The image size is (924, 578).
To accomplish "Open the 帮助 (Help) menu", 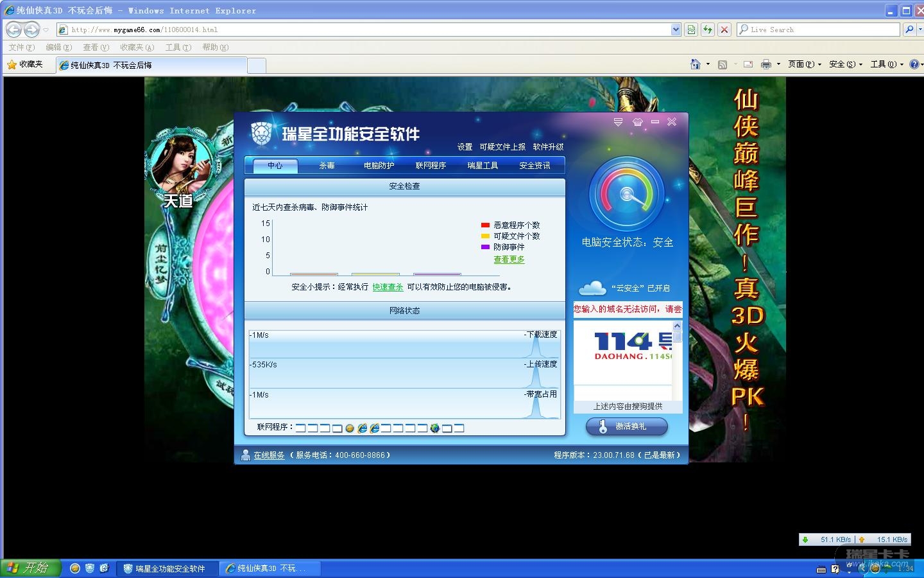I will tap(215, 47).
